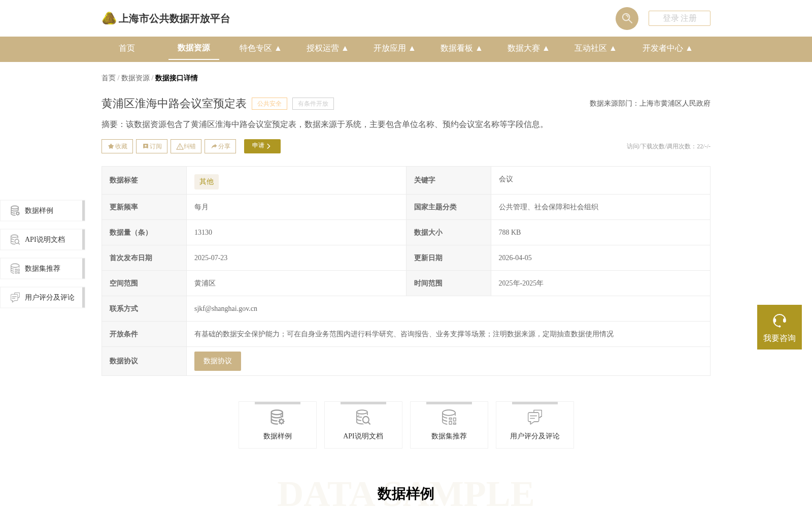This screenshot has width=812, height=508.
Task: Click the 纠错 warning button
Action: [186, 146]
